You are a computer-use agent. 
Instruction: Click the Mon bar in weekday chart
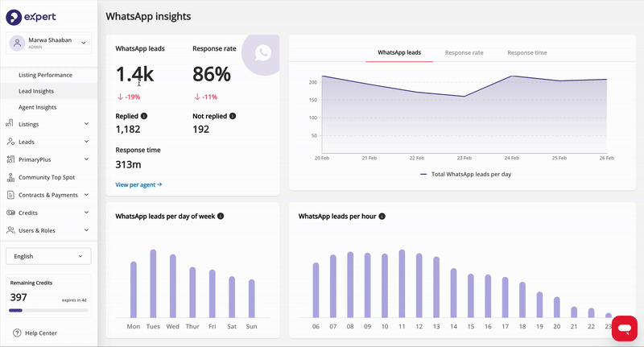pyautogui.click(x=134, y=290)
